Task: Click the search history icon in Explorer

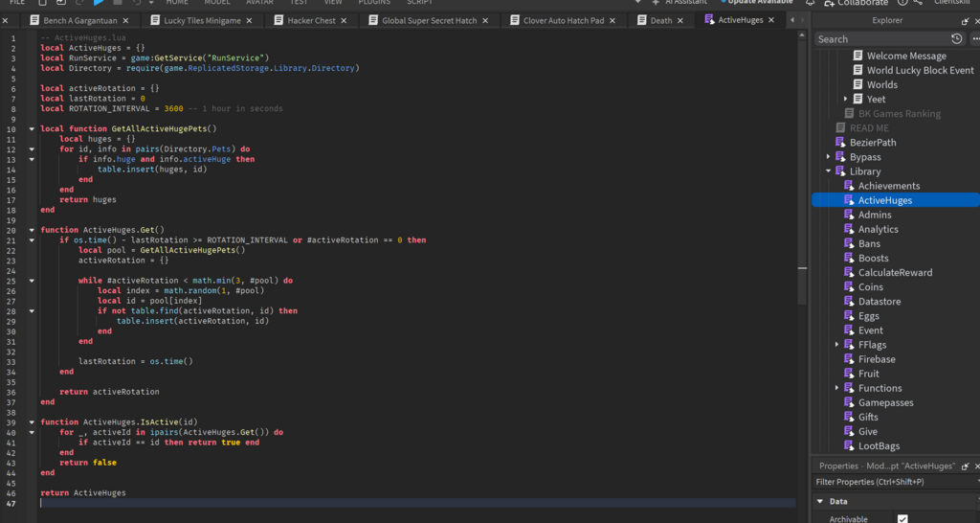Action: coord(956,39)
